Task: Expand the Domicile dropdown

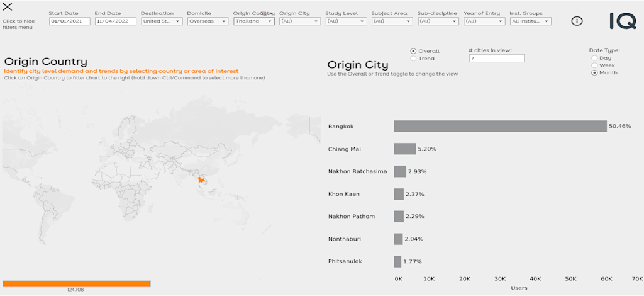Action: point(208,21)
